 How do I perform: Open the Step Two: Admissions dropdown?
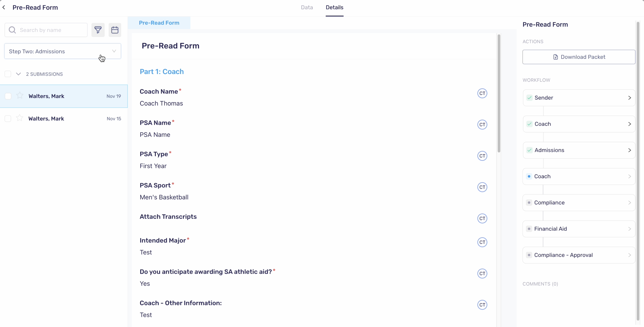63,51
